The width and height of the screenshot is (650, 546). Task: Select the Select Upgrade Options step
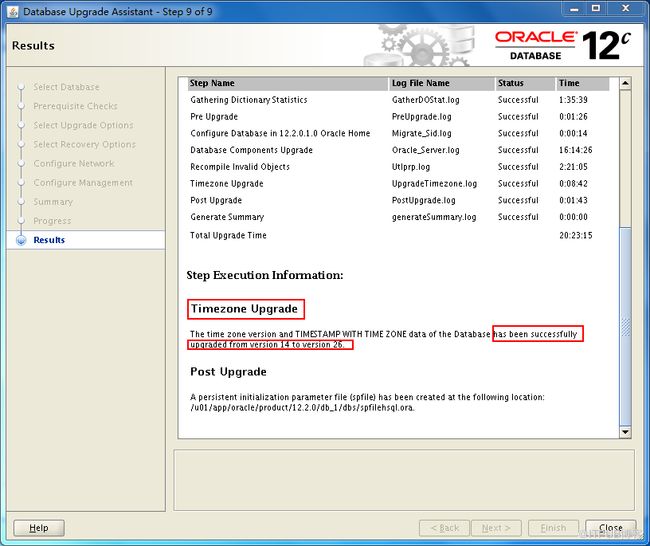(83, 125)
